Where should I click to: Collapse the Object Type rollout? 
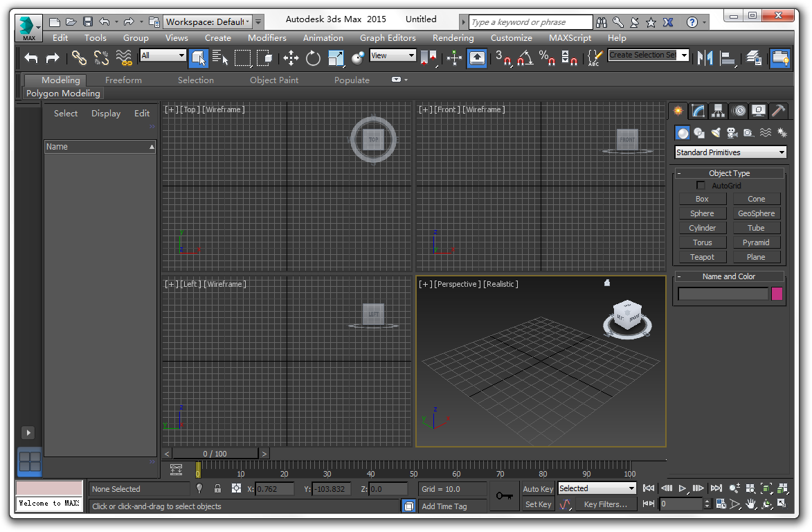(x=729, y=173)
